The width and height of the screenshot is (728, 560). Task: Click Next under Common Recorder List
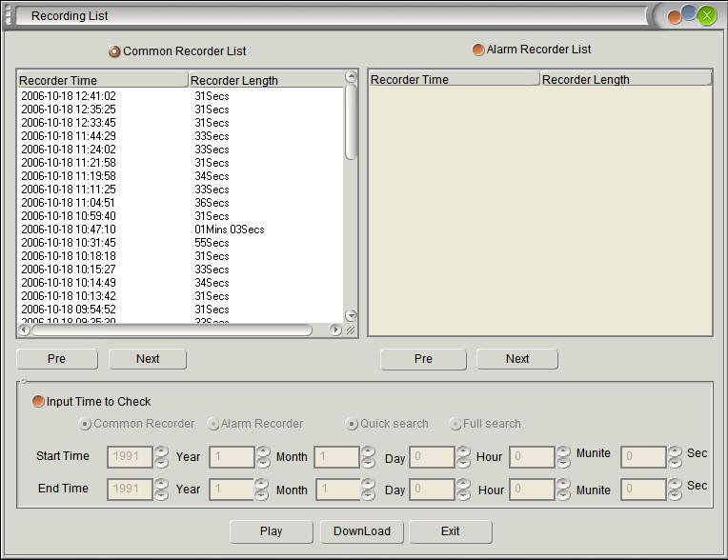tap(148, 359)
